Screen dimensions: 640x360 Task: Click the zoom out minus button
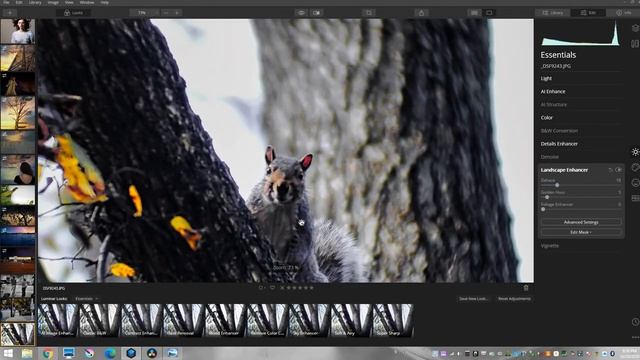pyautogui.click(x=166, y=13)
